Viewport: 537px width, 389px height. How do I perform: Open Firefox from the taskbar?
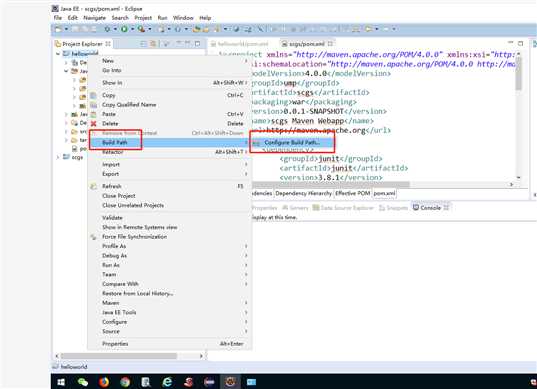click(104, 381)
